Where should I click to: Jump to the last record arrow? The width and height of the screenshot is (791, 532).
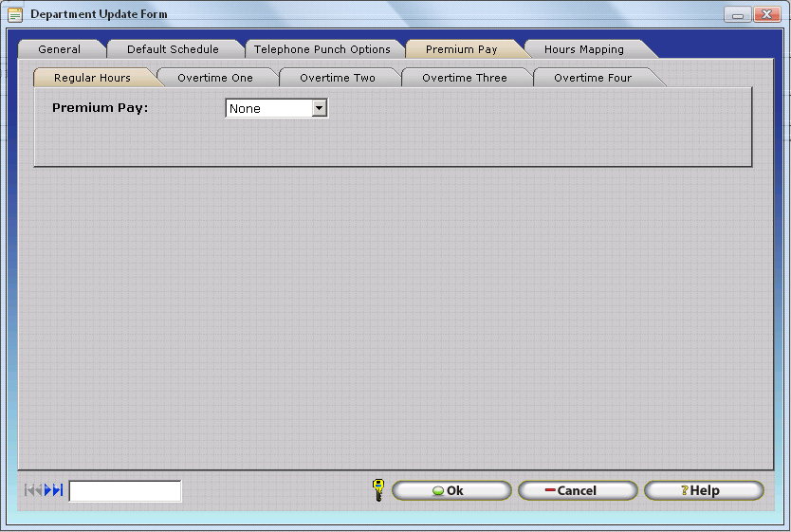pos(58,490)
